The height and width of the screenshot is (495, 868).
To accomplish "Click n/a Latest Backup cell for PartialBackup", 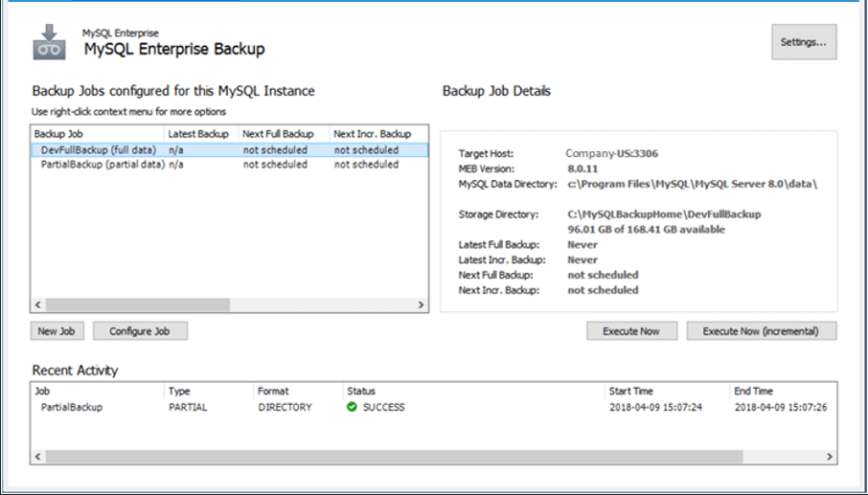I will pyautogui.click(x=176, y=165).
